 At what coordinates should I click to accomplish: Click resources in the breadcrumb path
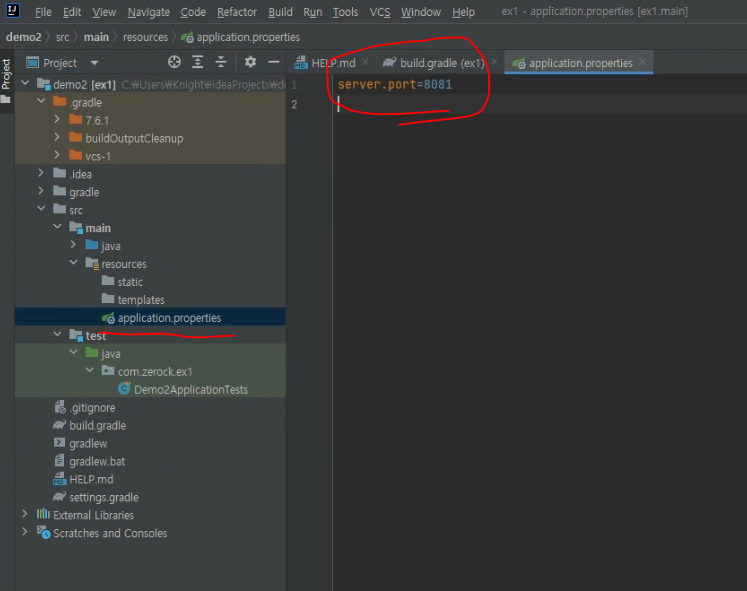(145, 37)
